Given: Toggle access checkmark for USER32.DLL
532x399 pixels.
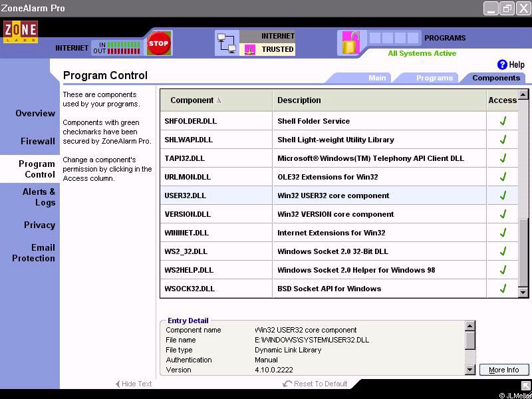Looking at the screenshot, I should point(503,196).
